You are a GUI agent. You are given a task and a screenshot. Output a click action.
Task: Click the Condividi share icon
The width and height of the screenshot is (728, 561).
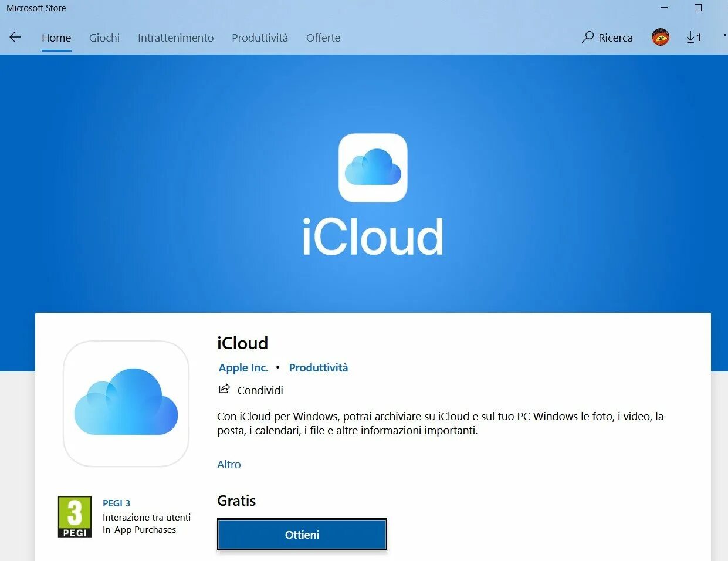click(225, 388)
